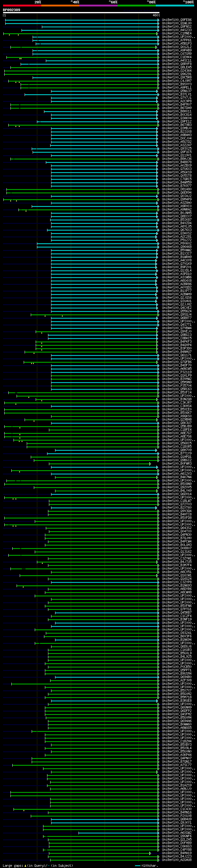Open hit UniRef100_C1MNE4
This screenshot has width=197, height=868.
click(177, 33)
